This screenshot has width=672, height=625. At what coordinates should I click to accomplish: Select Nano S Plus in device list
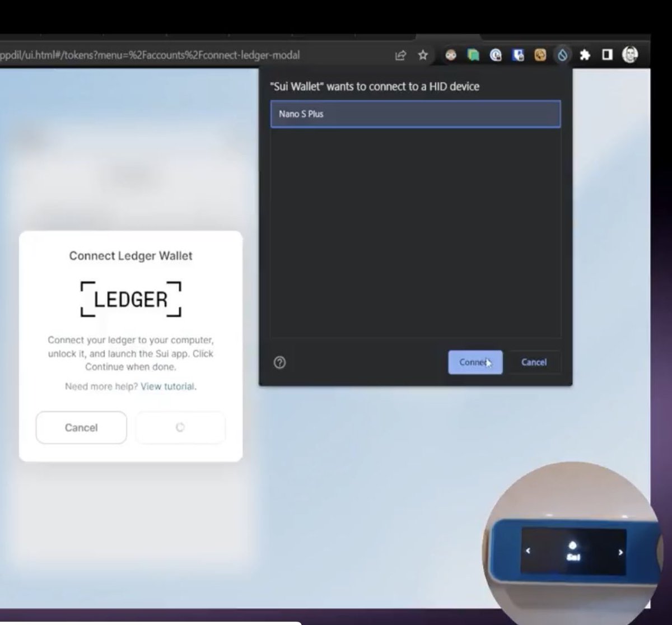coord(416,114)
